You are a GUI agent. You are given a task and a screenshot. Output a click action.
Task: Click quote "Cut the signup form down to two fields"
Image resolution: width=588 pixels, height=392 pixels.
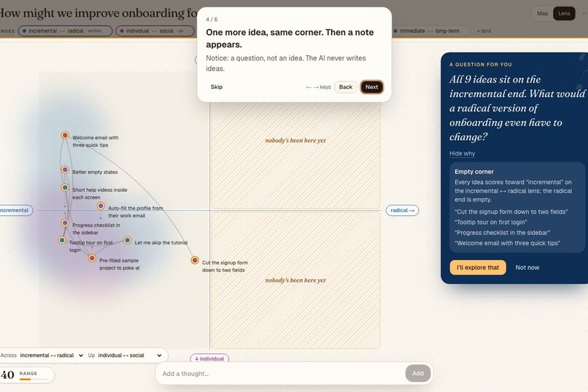click(511, 212)
